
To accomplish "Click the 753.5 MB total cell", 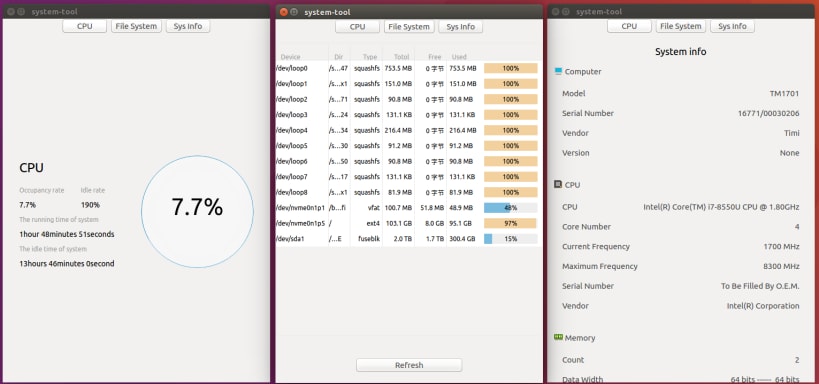I will [x=398, y=68].
